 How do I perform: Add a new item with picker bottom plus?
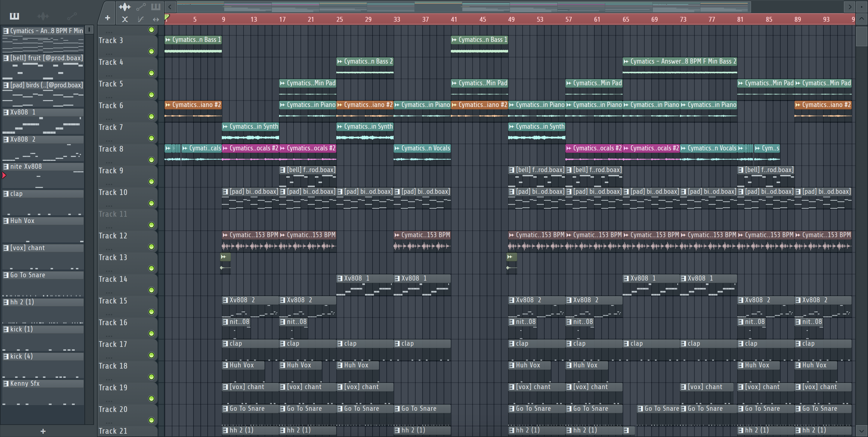tap(43, 431)
